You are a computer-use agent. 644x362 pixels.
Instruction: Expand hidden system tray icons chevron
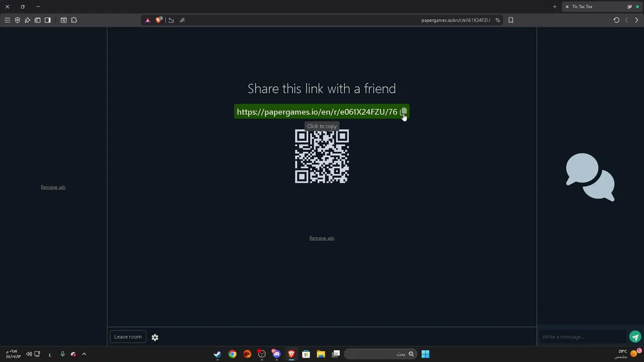[84, 354]
